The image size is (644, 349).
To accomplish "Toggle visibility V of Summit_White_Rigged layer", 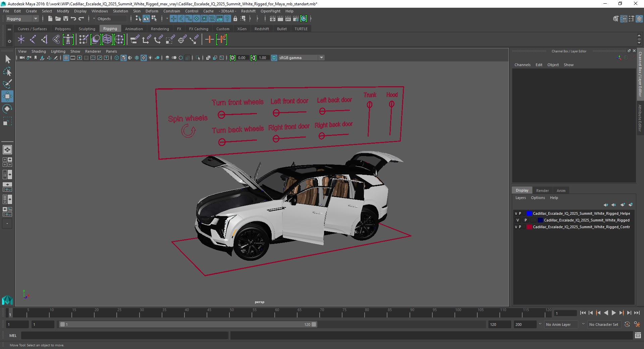I will [518, 220].
